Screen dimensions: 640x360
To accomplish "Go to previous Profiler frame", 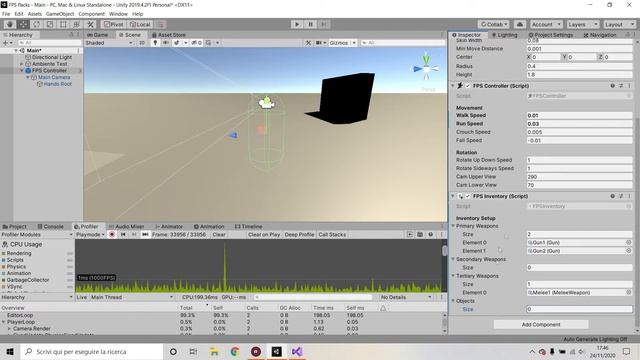I will click(123, 235).
